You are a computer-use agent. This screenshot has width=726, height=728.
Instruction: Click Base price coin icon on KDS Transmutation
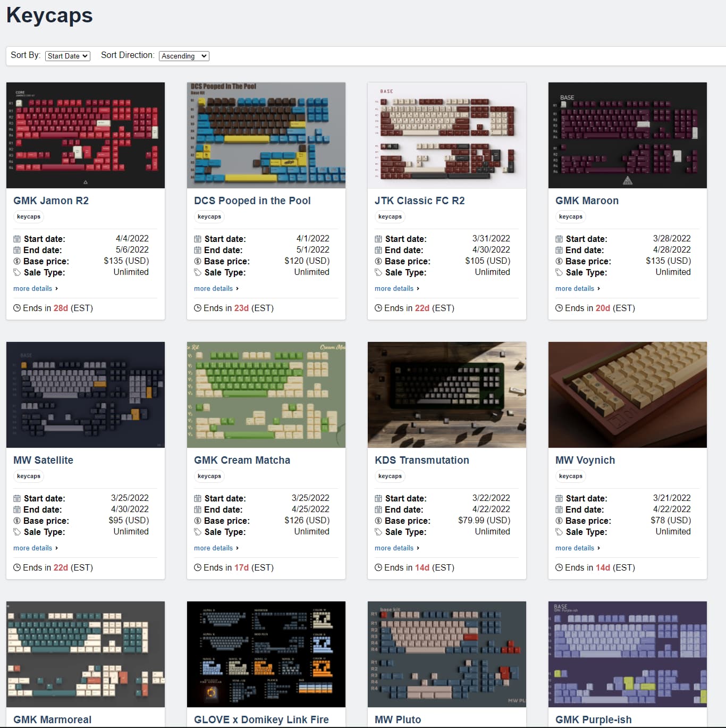click(x=378, y=521)
